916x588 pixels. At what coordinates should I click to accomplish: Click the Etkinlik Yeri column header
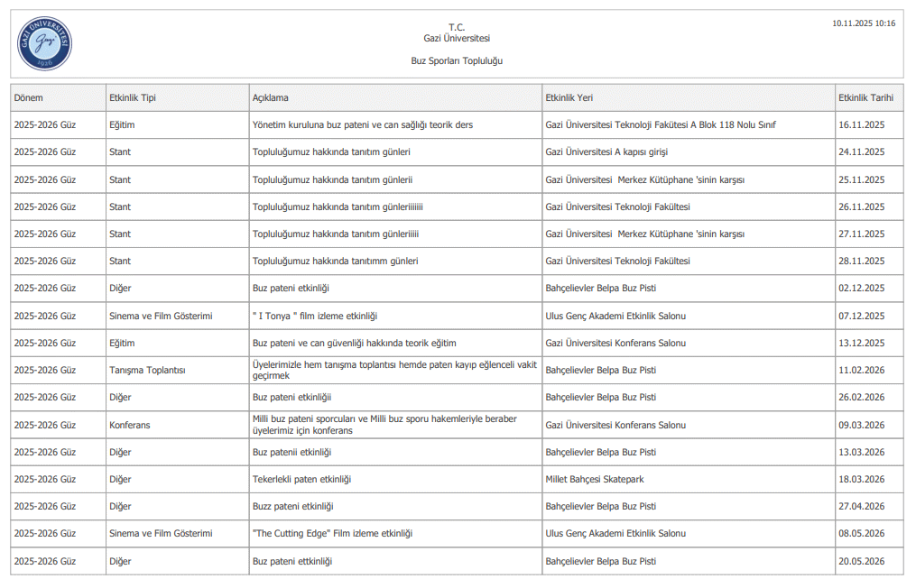(569, 97)
